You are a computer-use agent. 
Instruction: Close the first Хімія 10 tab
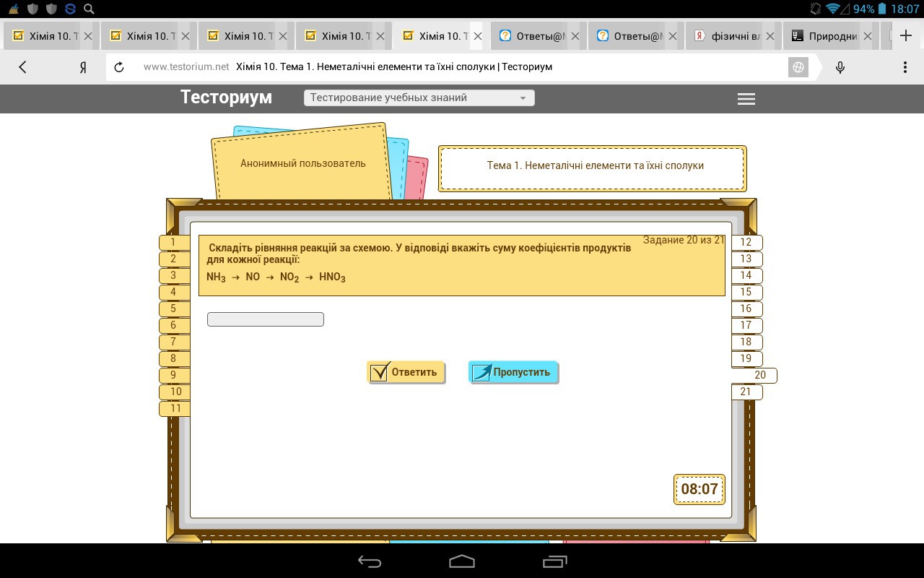(x=88, y=36)
